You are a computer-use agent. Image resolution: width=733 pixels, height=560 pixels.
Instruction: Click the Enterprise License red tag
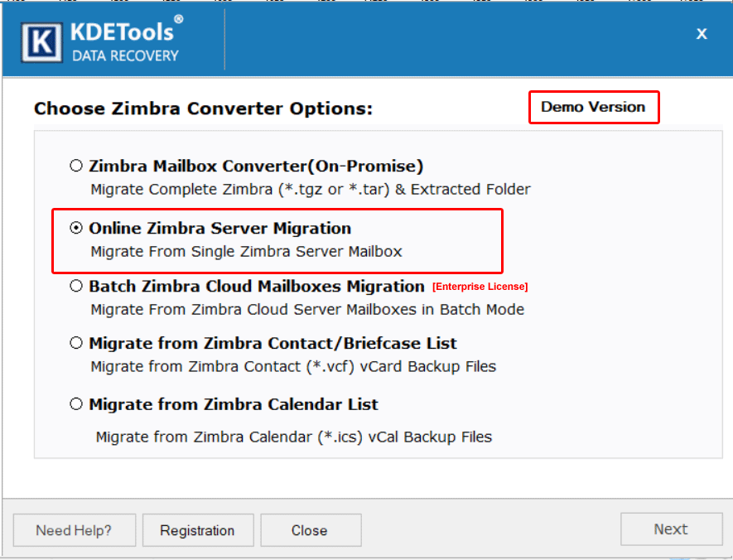[x=480, y=287]
